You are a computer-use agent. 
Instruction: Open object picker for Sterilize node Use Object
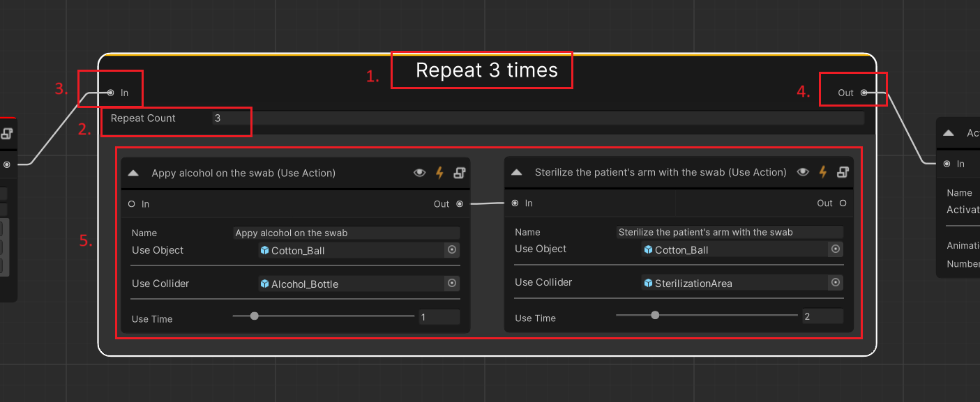coord(836,249)
